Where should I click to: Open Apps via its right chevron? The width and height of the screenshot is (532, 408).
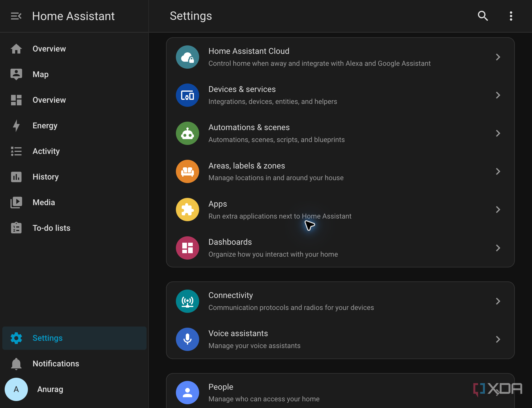click(x=498, y=210)
